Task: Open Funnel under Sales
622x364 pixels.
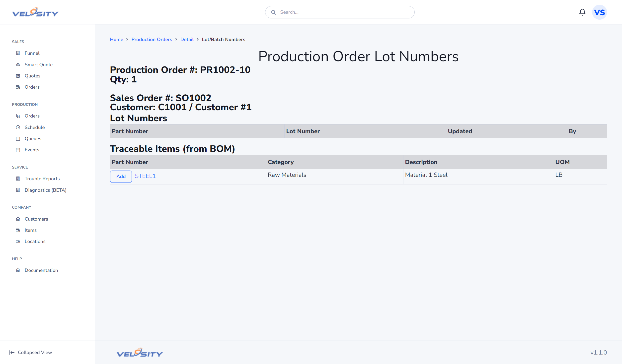Action: pos(32,53)
